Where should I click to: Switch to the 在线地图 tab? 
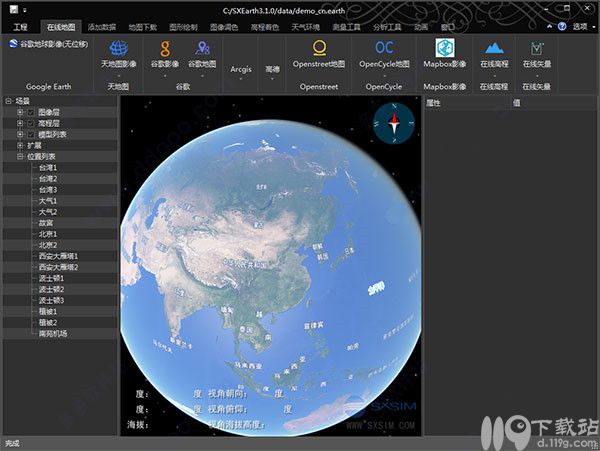point(61,27)
